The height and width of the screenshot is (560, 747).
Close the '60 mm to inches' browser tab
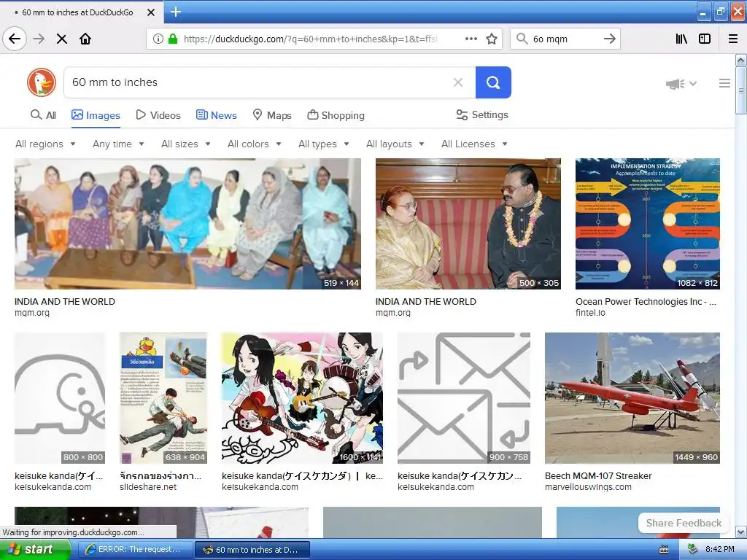point(151,12)
